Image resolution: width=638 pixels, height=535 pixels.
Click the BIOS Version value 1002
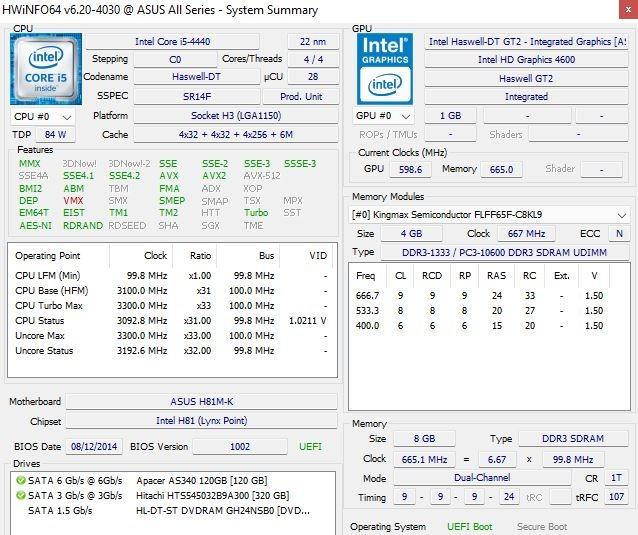[x=240, y=447]
